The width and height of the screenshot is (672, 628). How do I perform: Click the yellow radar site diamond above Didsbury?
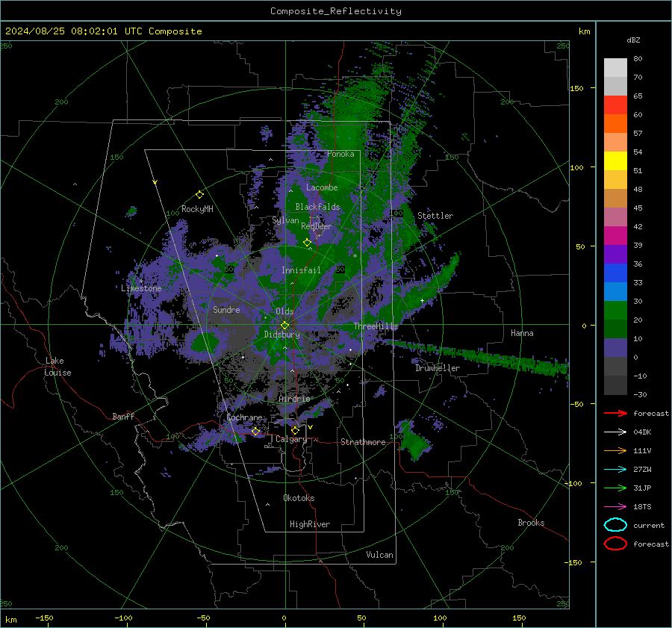point(284,326)
